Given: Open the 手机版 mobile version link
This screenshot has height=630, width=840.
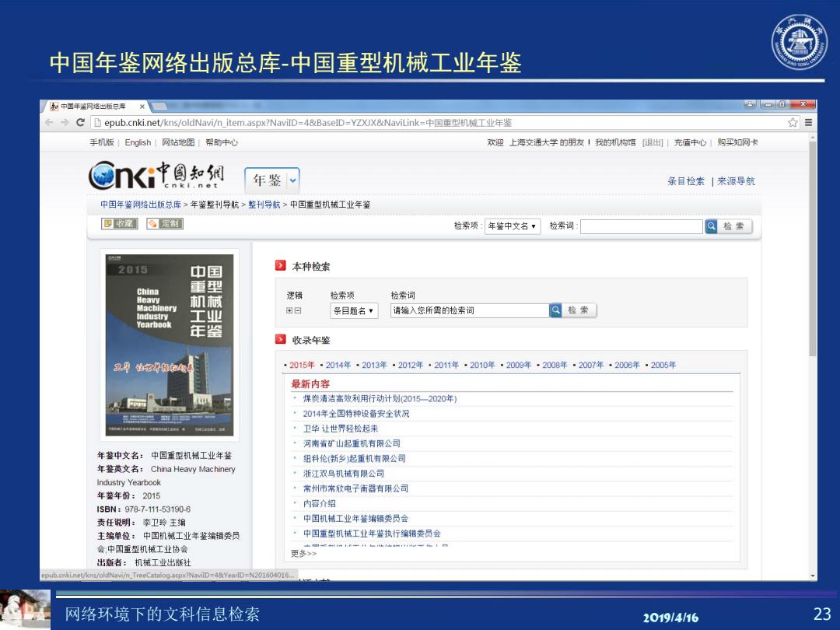Looking at the screenshot, I should coord(102,142).
